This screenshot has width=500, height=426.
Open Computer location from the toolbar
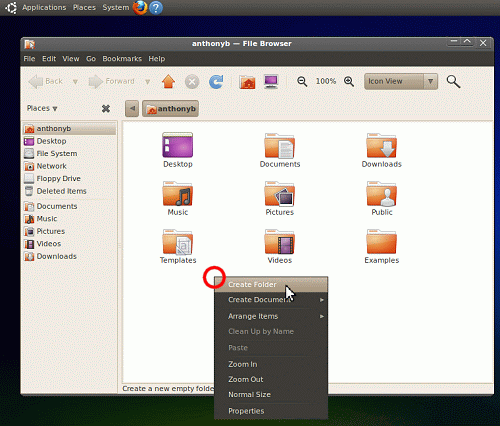tap(271, 82)
